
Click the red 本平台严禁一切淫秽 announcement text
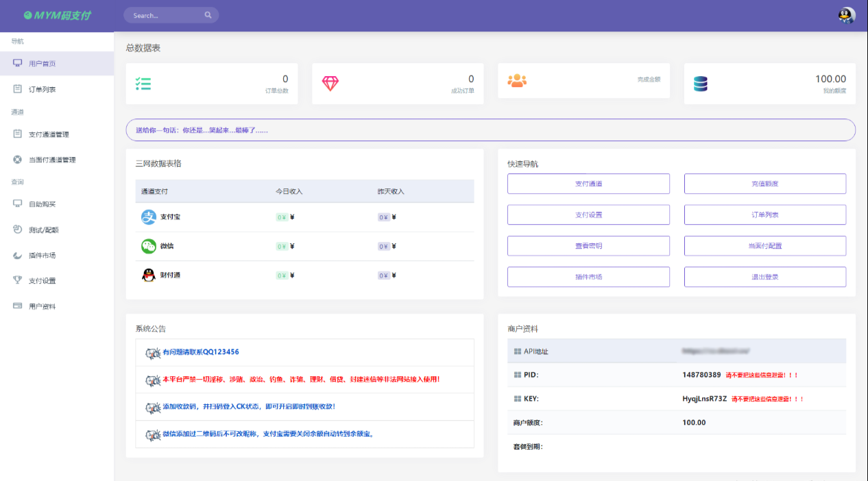point(301,379)
